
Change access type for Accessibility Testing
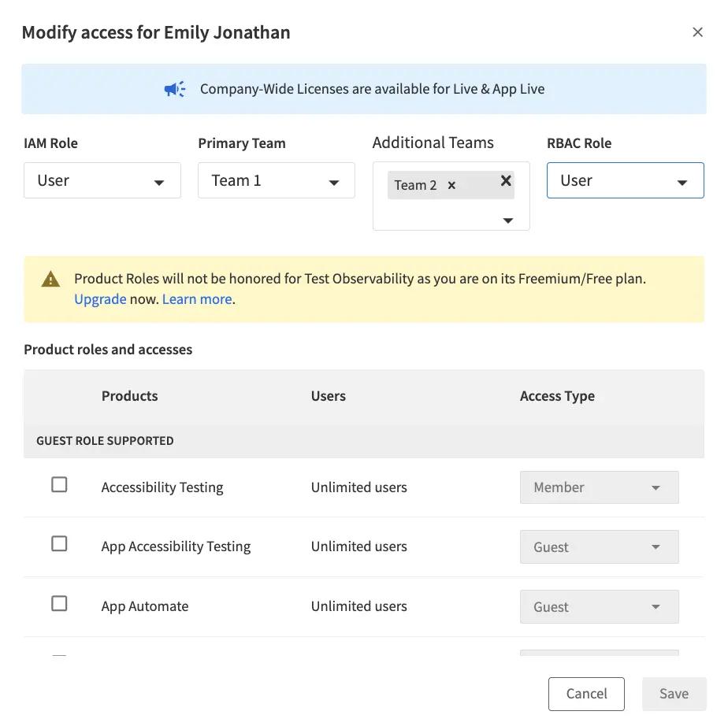(599, 487)
